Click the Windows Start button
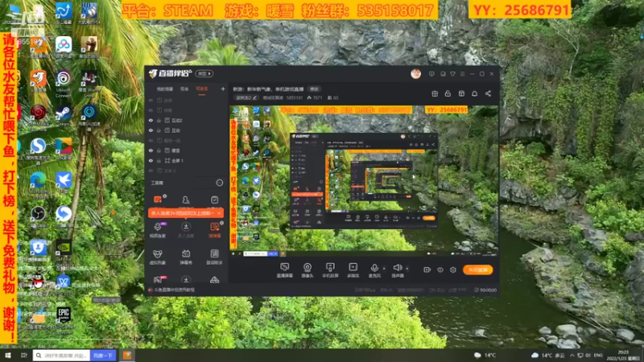 (x=8, y=355)
